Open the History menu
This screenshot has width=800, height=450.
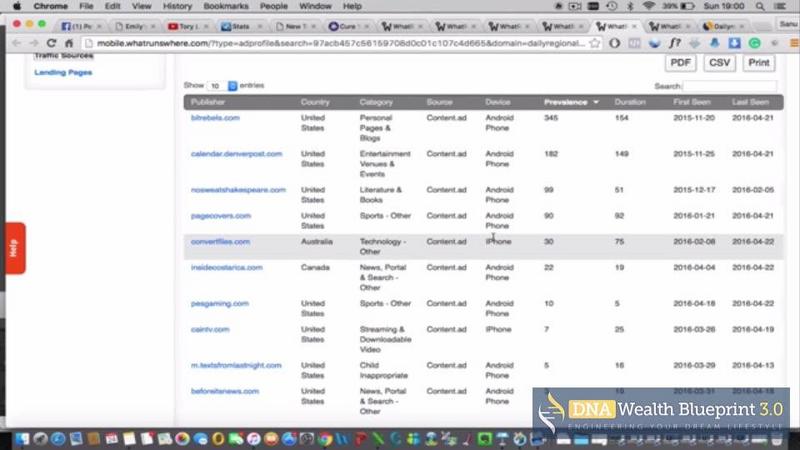click(x=177, y=6)
